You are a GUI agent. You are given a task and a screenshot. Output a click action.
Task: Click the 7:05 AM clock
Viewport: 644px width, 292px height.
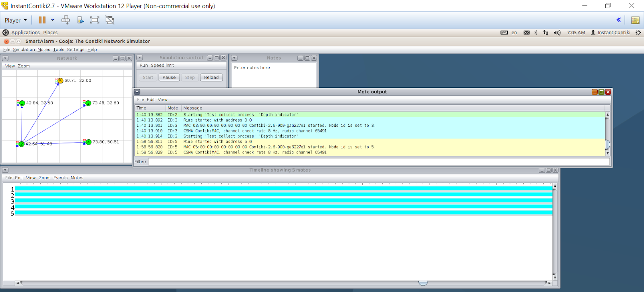(576, 33)
